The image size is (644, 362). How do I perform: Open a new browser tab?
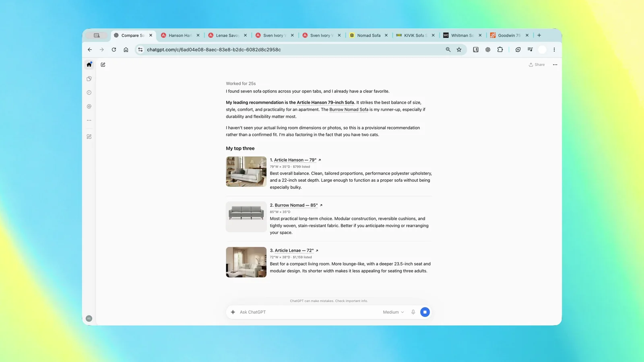(x=539, y=35)
